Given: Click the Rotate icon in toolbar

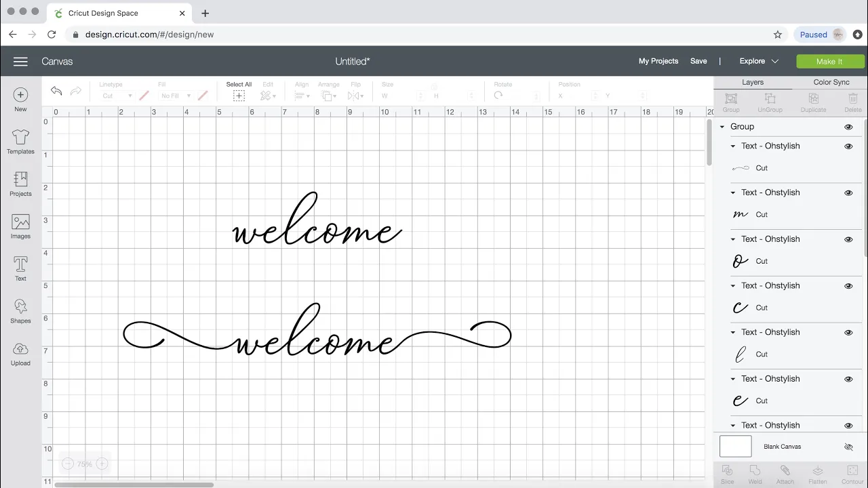Looking at the screenshot, I should coord(498,96).
